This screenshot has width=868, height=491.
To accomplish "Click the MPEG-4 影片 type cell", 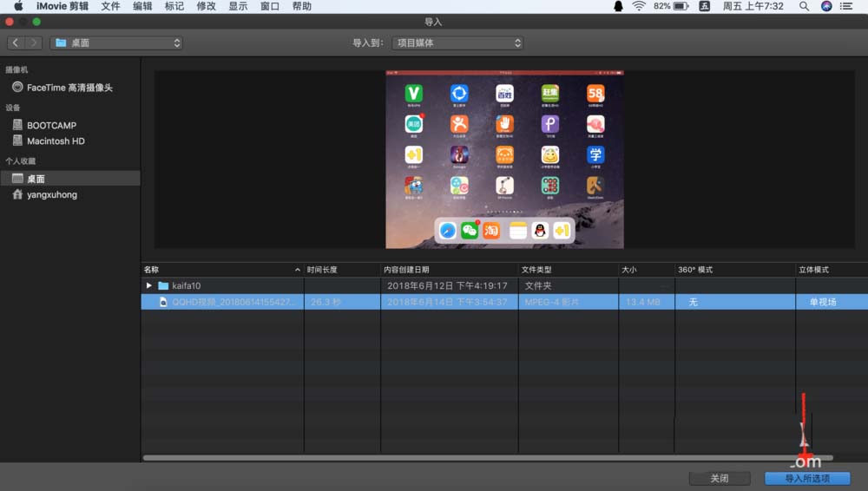I will 551,302.
